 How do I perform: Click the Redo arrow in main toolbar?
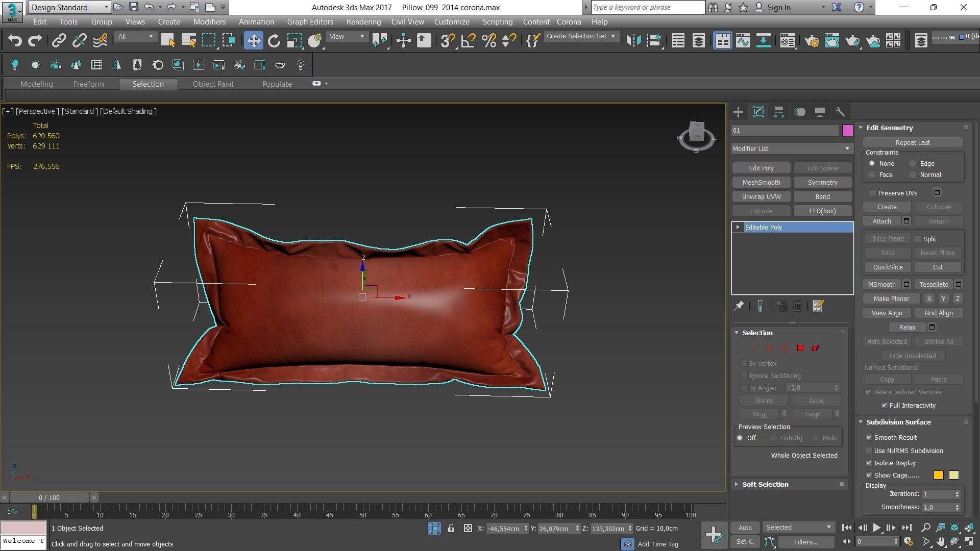pos(35,41)
